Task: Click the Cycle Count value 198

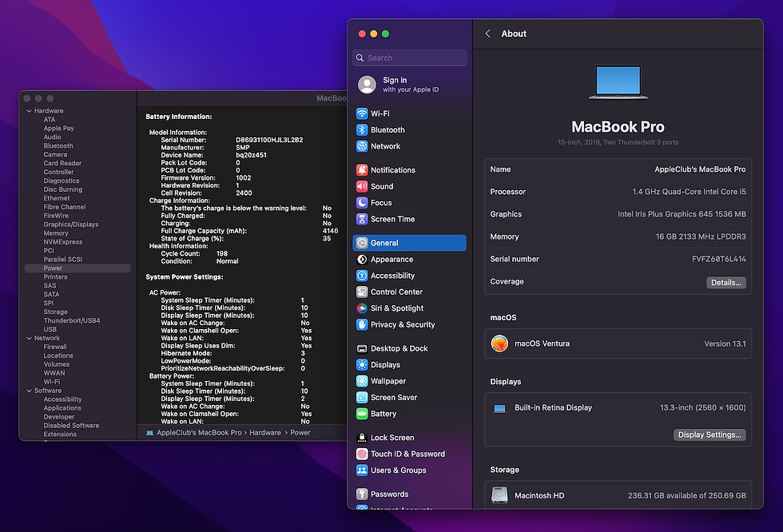Action: coord(222,253)
